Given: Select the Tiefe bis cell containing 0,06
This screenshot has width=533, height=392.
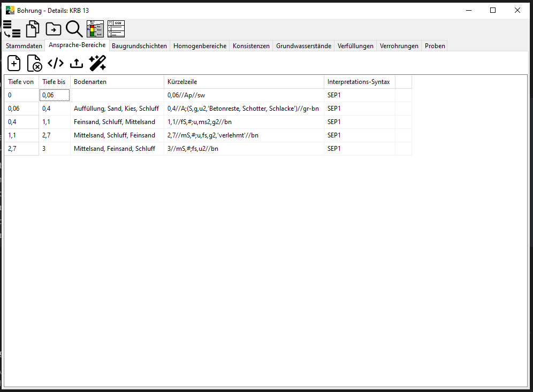Looking at the screenshot, I should click(55, 95).
